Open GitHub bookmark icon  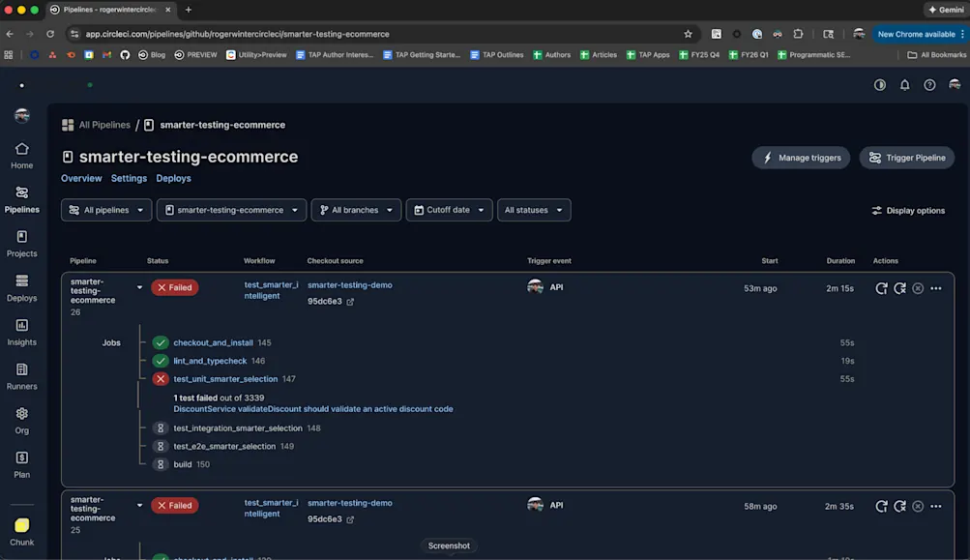point(125,55)
